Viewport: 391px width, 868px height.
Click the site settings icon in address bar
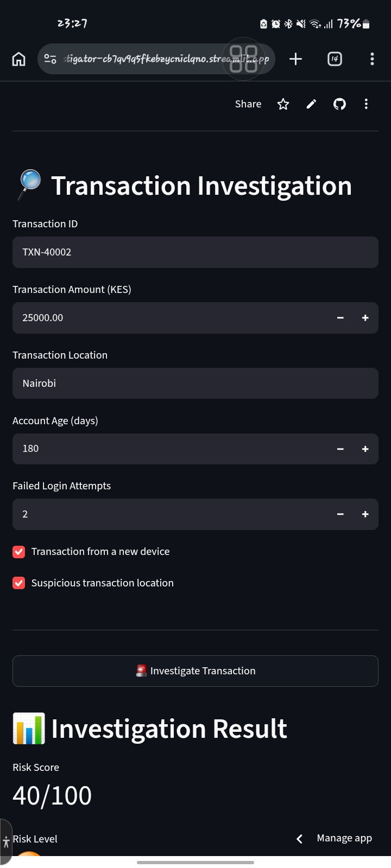pyautogui.click(x=51, y=59)
